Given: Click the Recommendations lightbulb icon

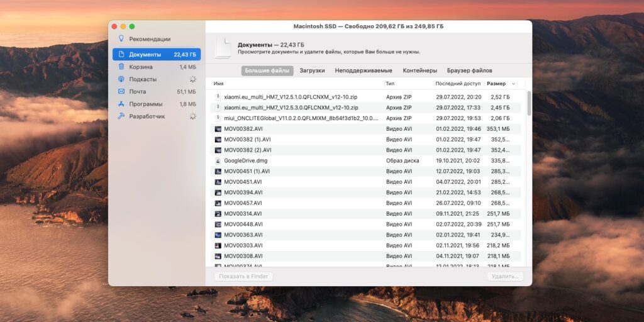Looking at the screenshot, I should (121, 38).
